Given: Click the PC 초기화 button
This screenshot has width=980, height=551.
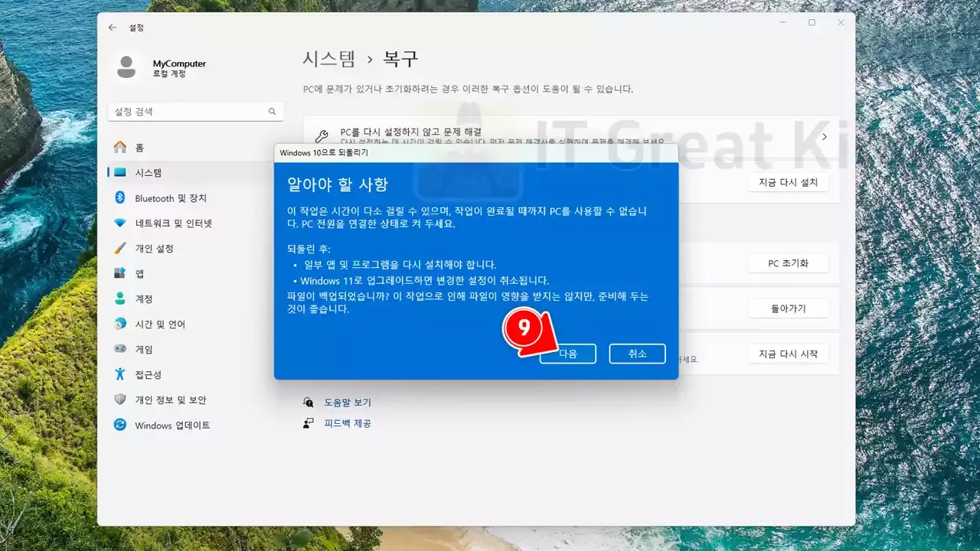Looking at the screenshot, I should click(788, 263).
